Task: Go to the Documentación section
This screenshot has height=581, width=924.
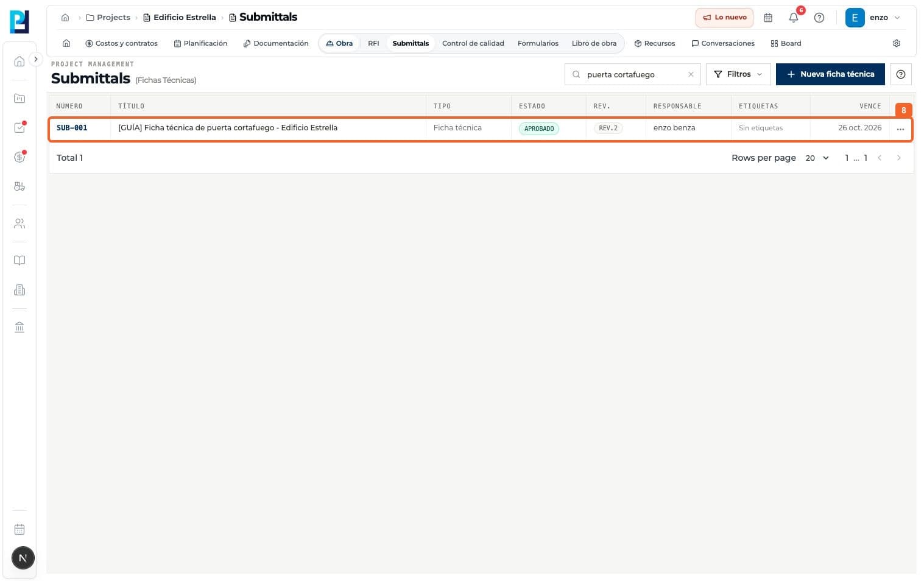Action: coord(276,43)
